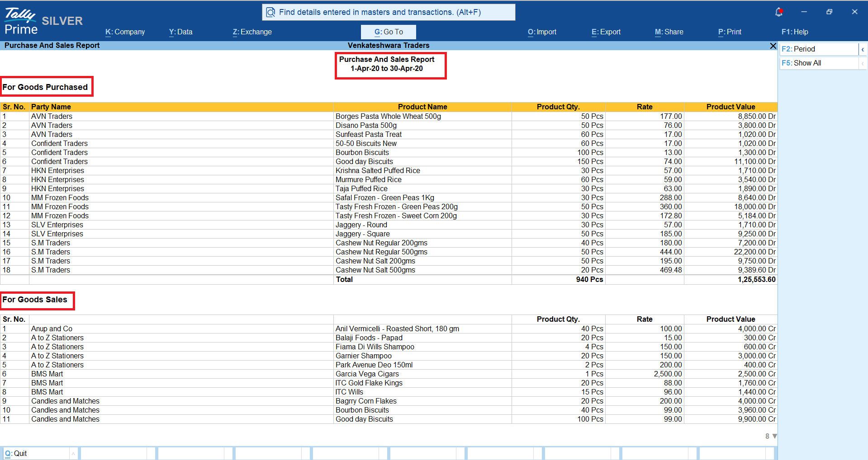Image resolution: width=868 pixels, height=460 pixels.
Task: Close the Purchase And Sales Report
Action: (x=773, y=46)
